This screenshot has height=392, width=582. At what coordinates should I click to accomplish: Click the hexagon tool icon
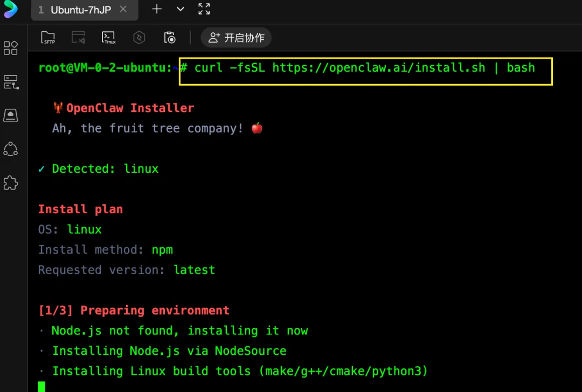pos(139,38)
